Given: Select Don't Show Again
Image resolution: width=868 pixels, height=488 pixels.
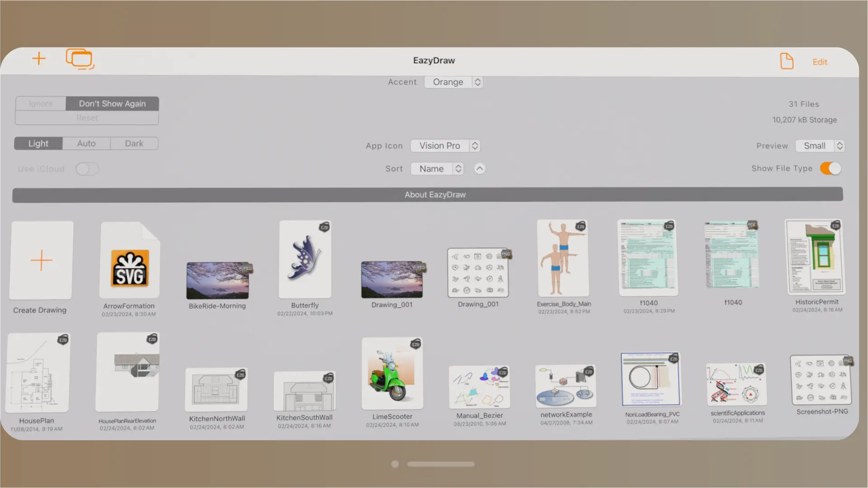Looking at the screenshot, I should (x=112, y=103).
